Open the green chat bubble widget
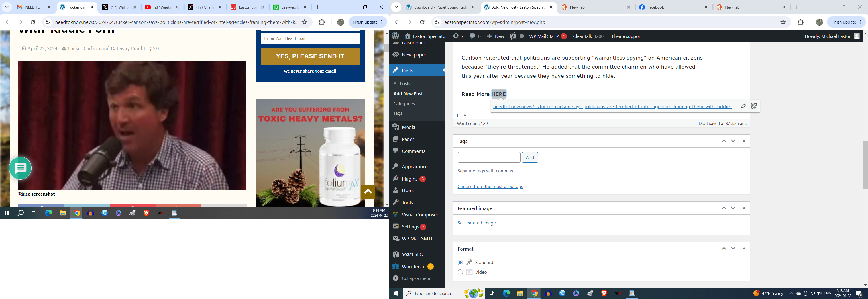 [20, 168]
